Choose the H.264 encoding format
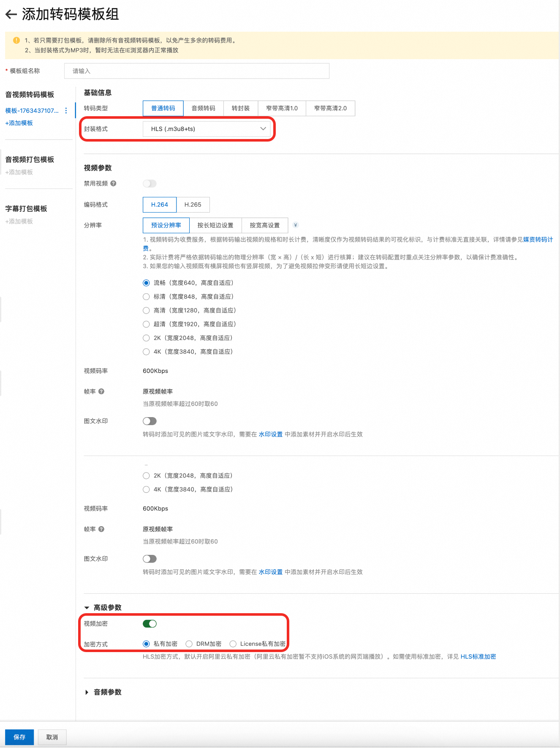This screenshot has height=748, width=560. point(160,205)
